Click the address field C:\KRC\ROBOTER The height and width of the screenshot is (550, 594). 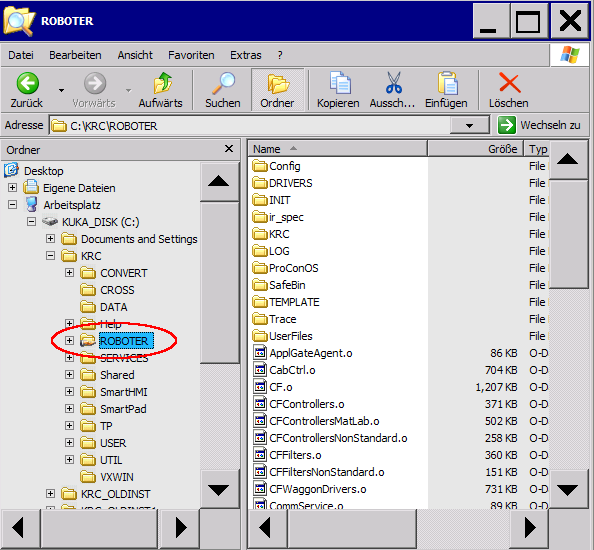250,125
